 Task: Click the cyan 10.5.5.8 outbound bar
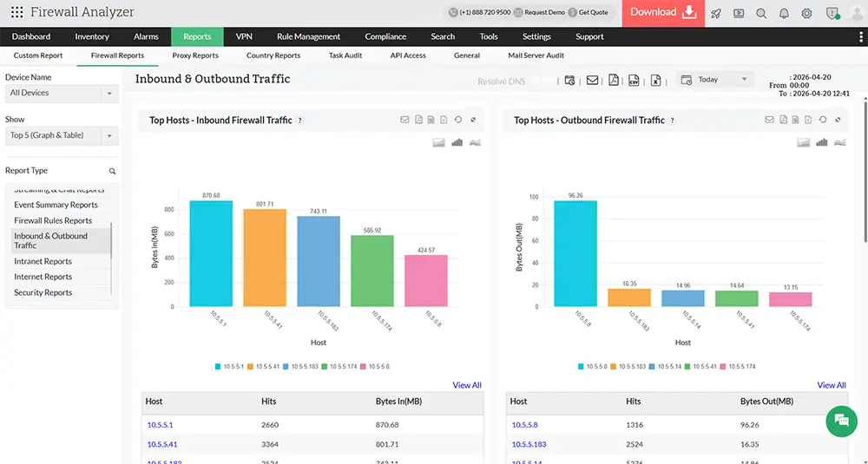click(575, 253)
